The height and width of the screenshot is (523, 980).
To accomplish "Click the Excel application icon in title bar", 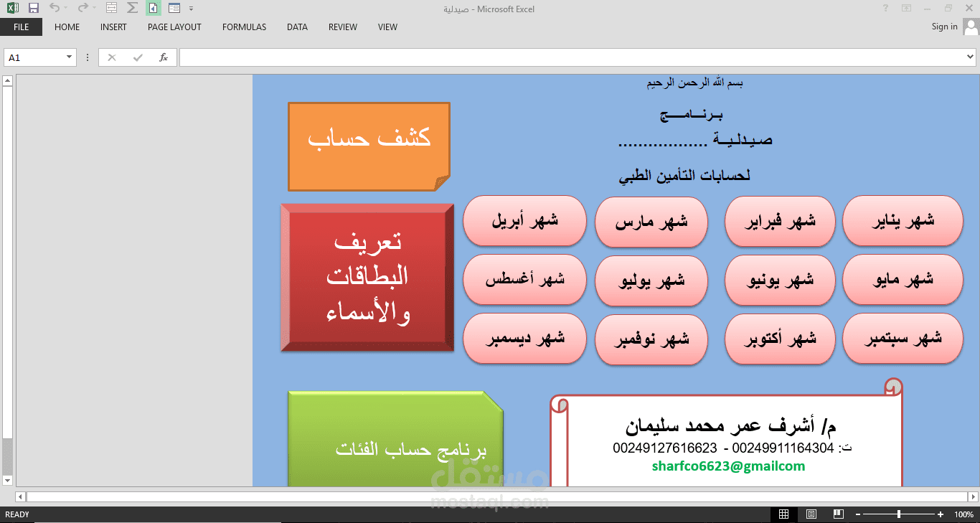I will coord(12,9).
